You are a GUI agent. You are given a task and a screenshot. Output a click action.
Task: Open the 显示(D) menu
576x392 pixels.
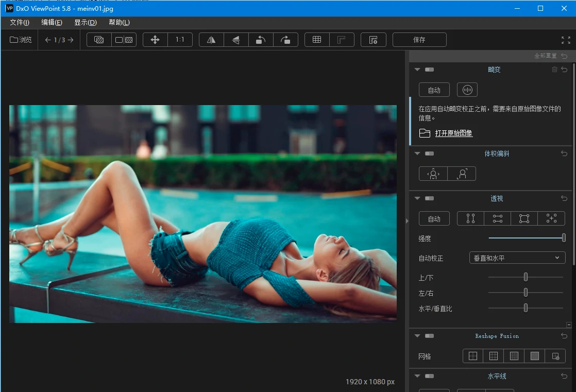[85, 23]
